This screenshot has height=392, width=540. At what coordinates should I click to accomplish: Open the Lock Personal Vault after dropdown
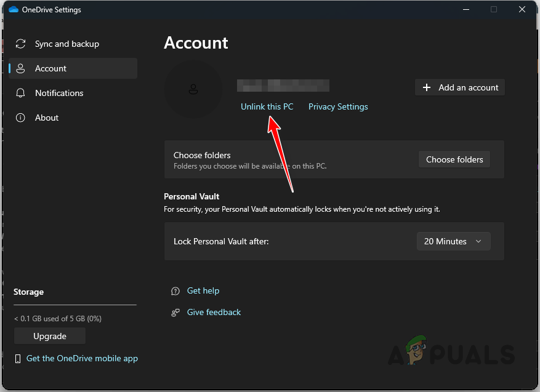(453, 241)
